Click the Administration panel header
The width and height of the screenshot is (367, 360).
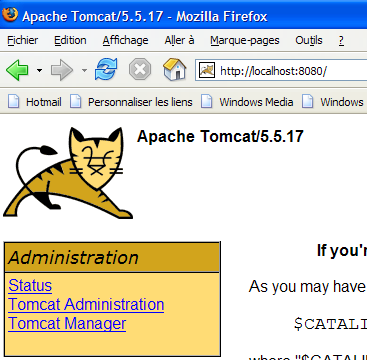coord(112,257)
